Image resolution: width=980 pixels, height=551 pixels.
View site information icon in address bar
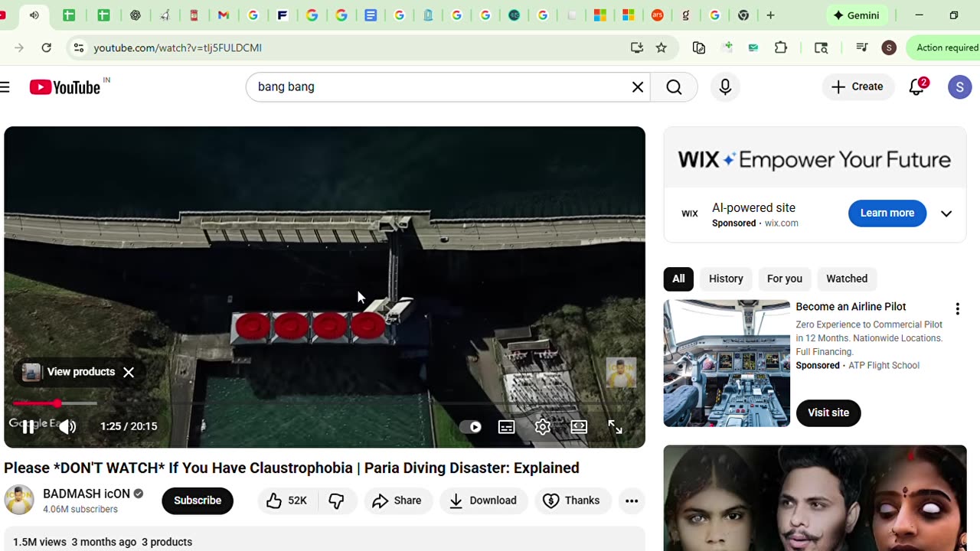78,47
